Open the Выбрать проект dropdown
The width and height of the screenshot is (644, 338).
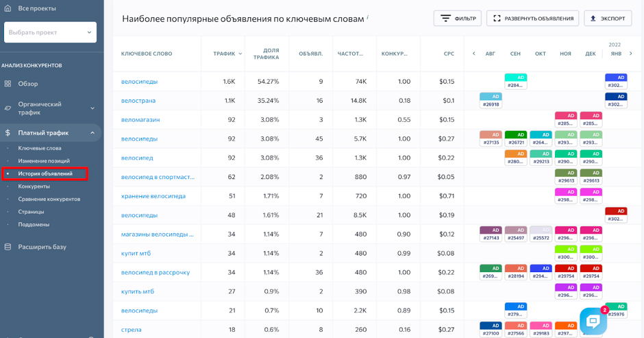[50, 32]
